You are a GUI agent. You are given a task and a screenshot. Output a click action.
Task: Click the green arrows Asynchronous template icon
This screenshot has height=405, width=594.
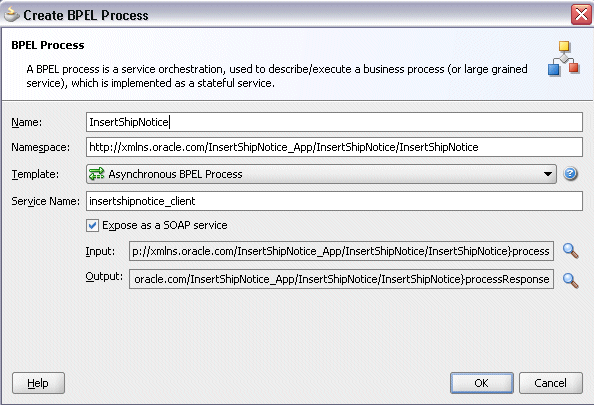coord(96,174)
